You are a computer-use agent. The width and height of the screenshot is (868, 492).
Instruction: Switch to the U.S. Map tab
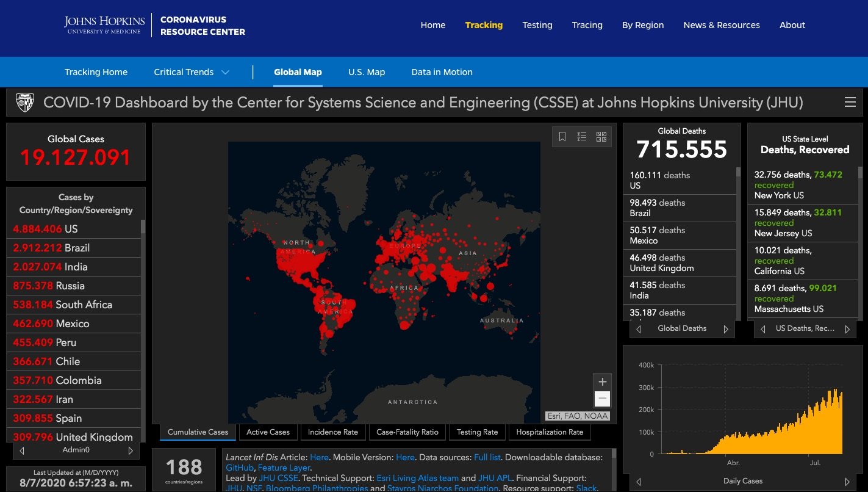click(x=367, y=72)
